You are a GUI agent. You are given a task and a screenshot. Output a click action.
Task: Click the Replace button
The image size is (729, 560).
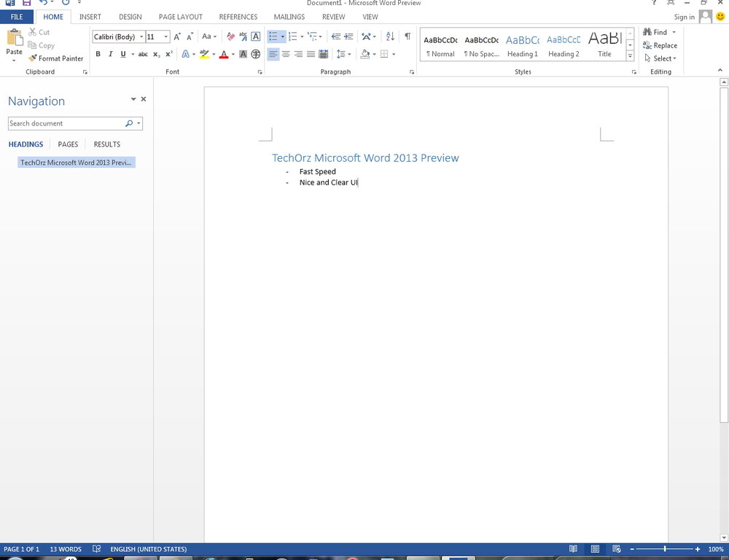[660, 45]
